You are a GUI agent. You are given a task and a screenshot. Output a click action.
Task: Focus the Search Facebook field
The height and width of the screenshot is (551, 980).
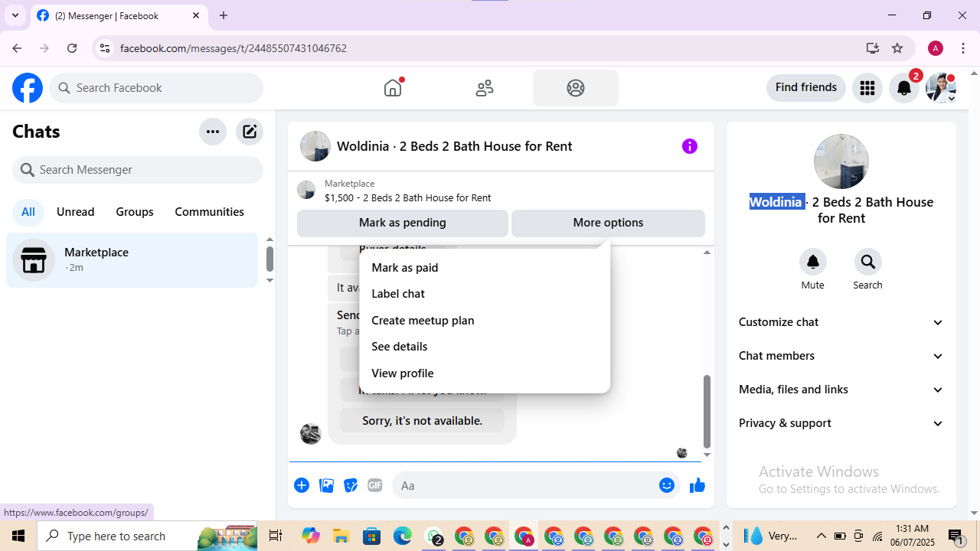pyautogui.click(x=156, y=88)
